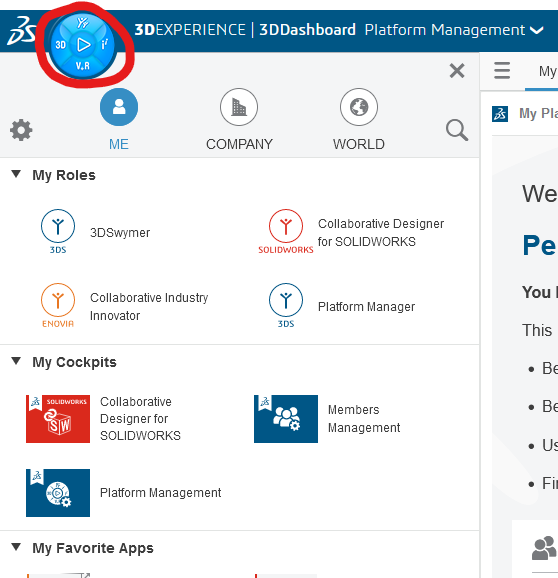The height and width of the screenshot is (578, 558).
Task: Select the Platform Manager role icon
Action: click(286, 305)
